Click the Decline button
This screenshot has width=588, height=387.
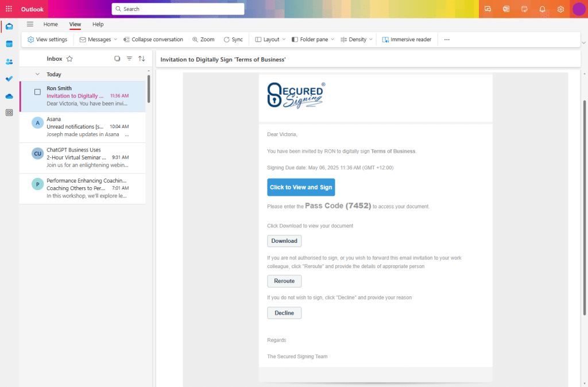(284, 313)
